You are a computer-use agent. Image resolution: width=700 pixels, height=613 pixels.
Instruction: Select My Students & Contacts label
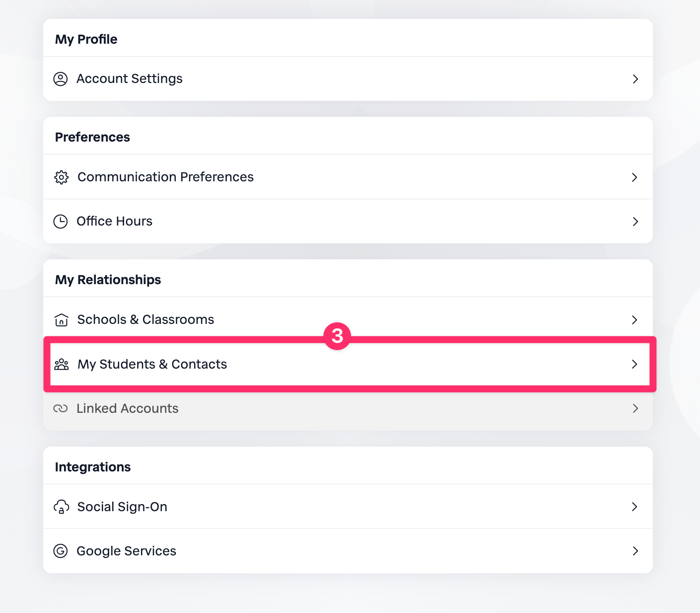[152, 365]
